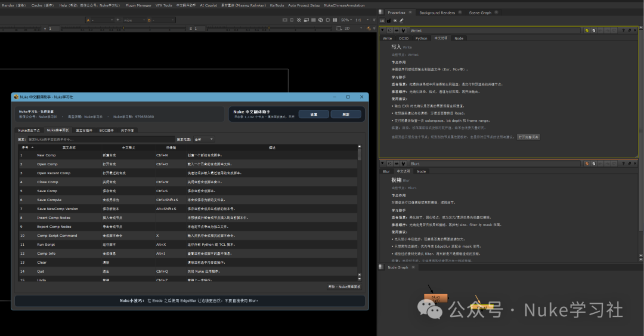This screenshot has height=336, width=644.
Task: Click the Blur1 panel help question icon
Action: 623,164
